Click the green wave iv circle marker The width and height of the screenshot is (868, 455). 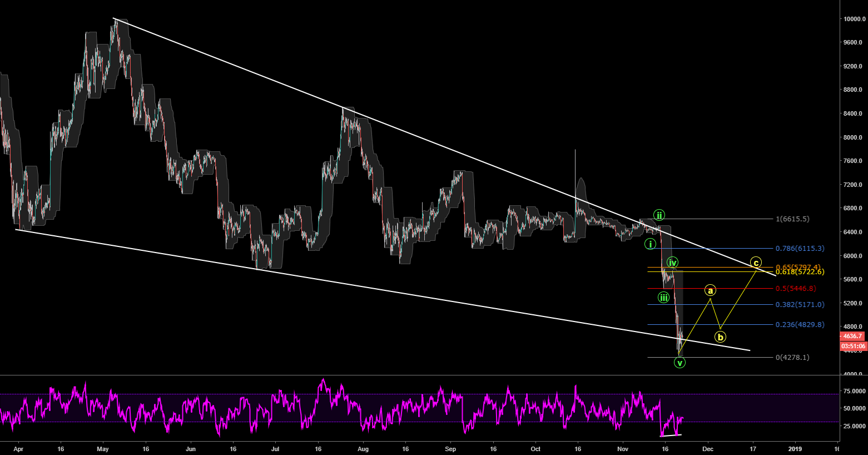[x=672, y=263]
